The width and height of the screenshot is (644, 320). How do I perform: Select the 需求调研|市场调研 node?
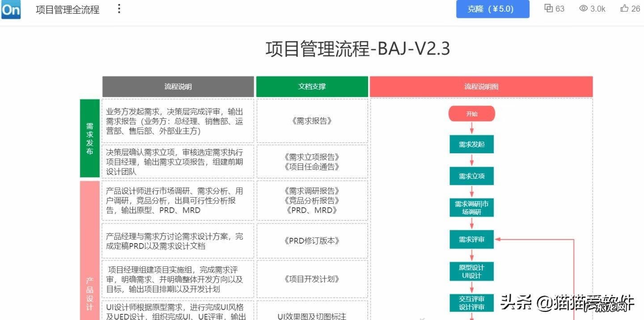(471, 207)
